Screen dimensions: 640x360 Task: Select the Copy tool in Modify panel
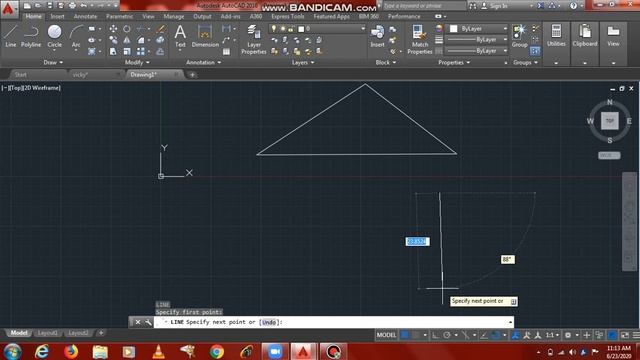113,40
